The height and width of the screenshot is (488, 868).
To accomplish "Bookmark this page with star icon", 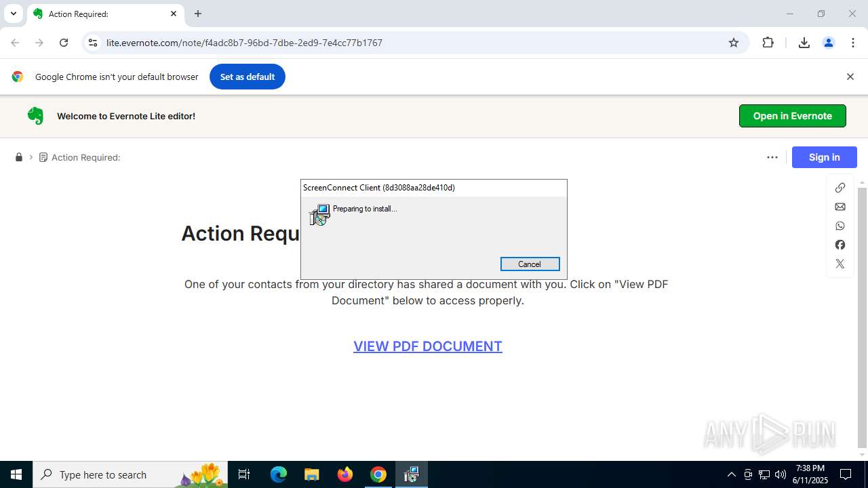I will tap(734, 43).
